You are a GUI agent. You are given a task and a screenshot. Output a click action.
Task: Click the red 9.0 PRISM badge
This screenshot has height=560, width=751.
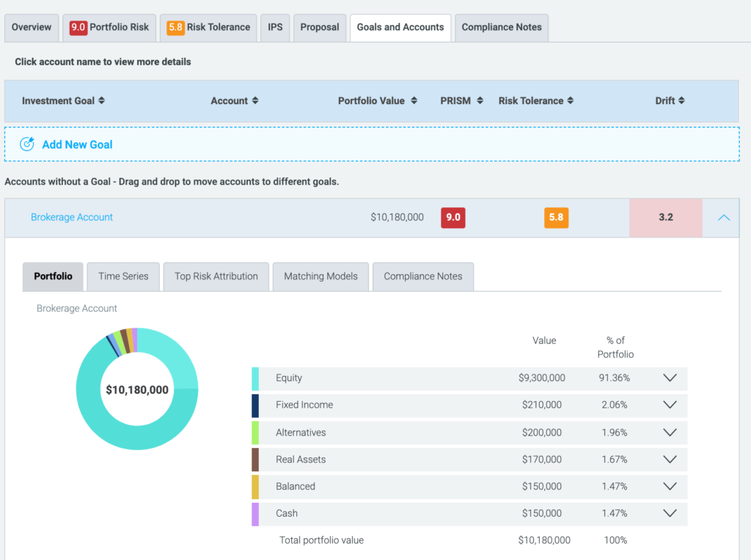[x=453, y=218]
